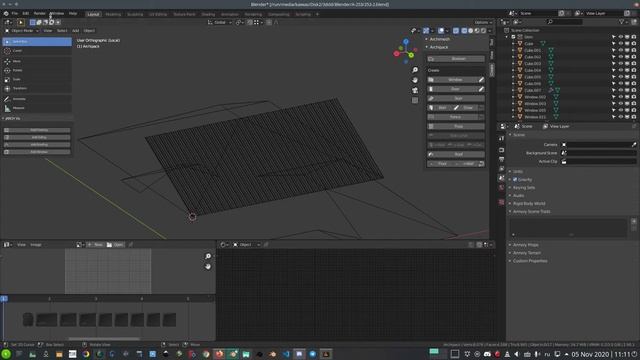Click the outliner filter funnel icon

(x=622, y=22)
